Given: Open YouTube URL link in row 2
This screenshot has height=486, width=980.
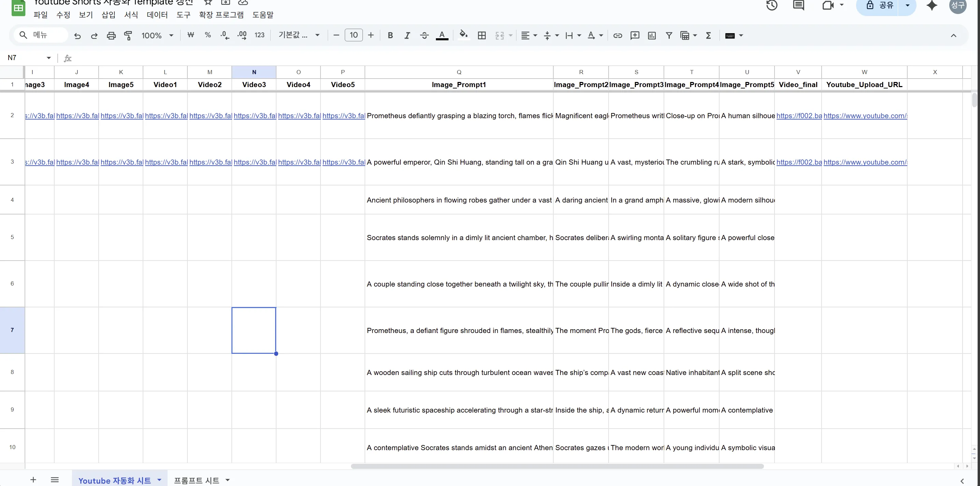Looking at the screenshot, I should [865, 116].
